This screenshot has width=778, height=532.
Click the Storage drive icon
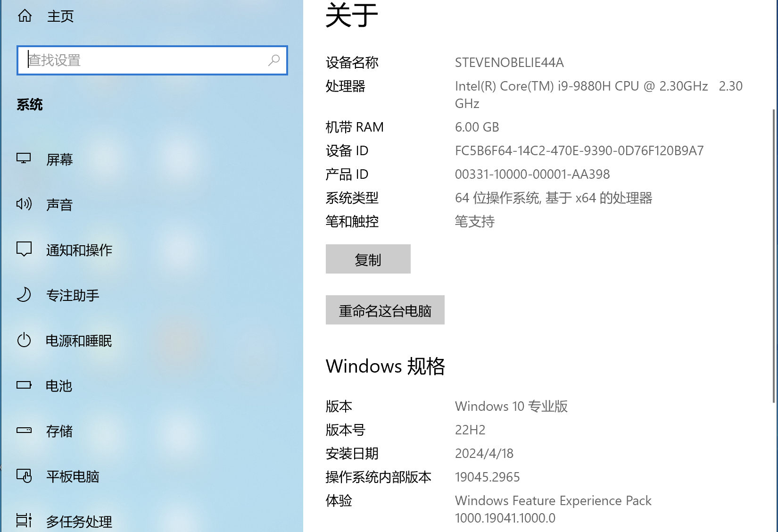pos(24,430)
